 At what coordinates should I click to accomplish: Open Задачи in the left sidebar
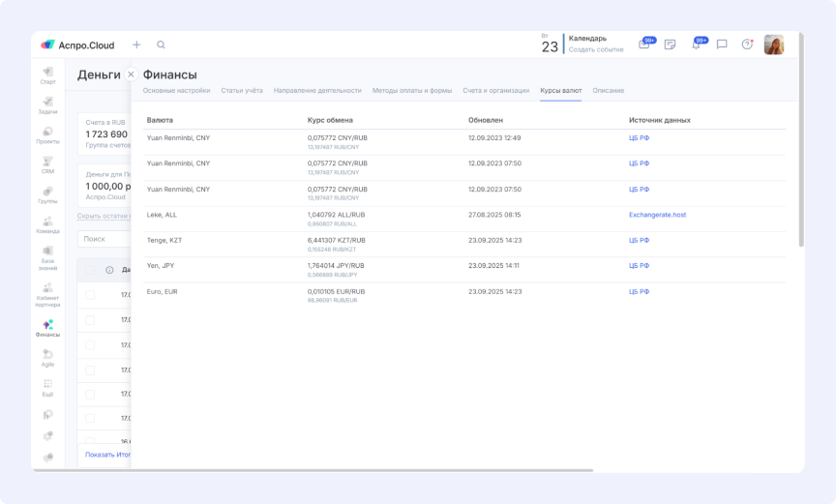point(47,105)
